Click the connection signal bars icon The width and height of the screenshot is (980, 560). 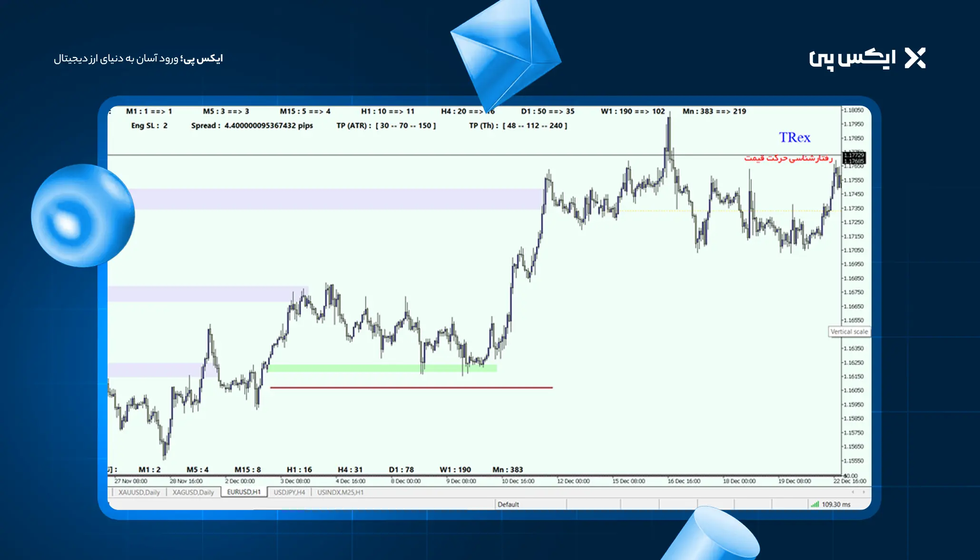coord(815,504)
